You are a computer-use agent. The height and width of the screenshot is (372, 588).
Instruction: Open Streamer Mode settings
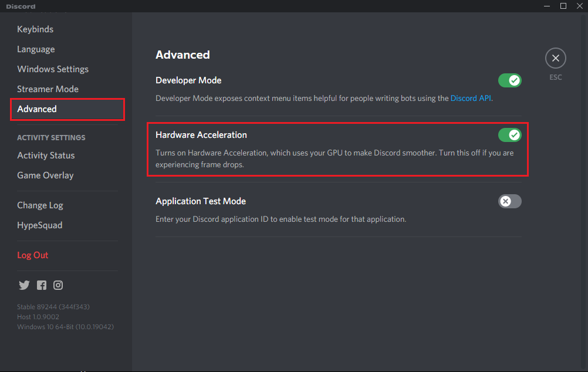(48, 89)
